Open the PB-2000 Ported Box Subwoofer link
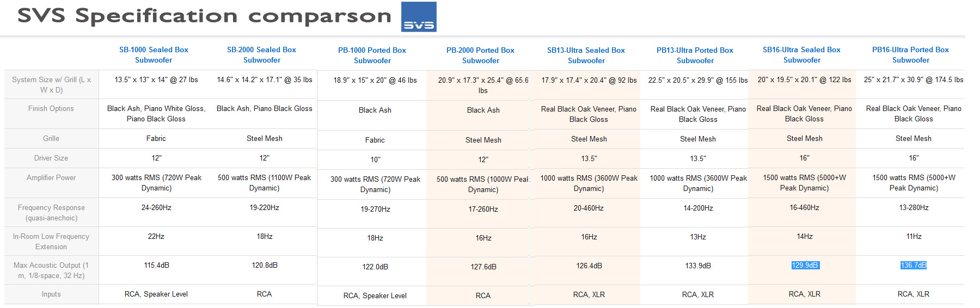Screen dimensions: 980x308 click(x=480, y=56)
